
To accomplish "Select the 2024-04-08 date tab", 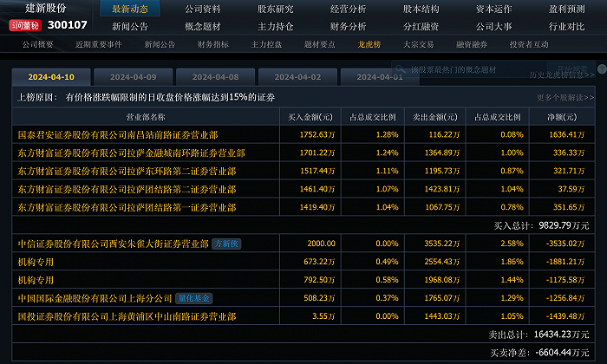I will point(215,77).
